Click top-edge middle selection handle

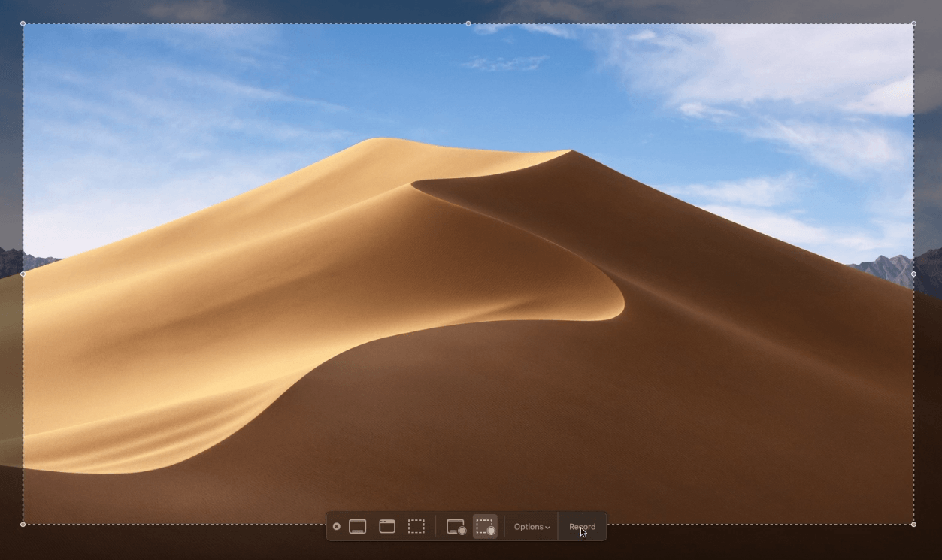pos(468,23)
